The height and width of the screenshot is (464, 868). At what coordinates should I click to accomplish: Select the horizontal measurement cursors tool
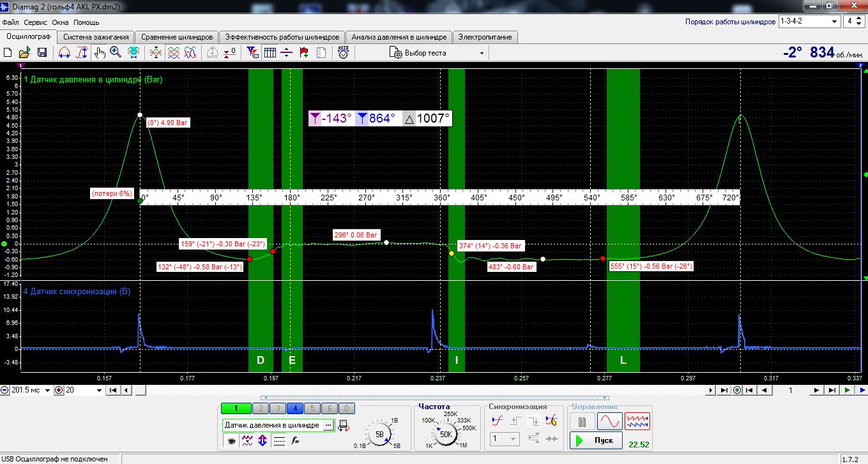64,53
